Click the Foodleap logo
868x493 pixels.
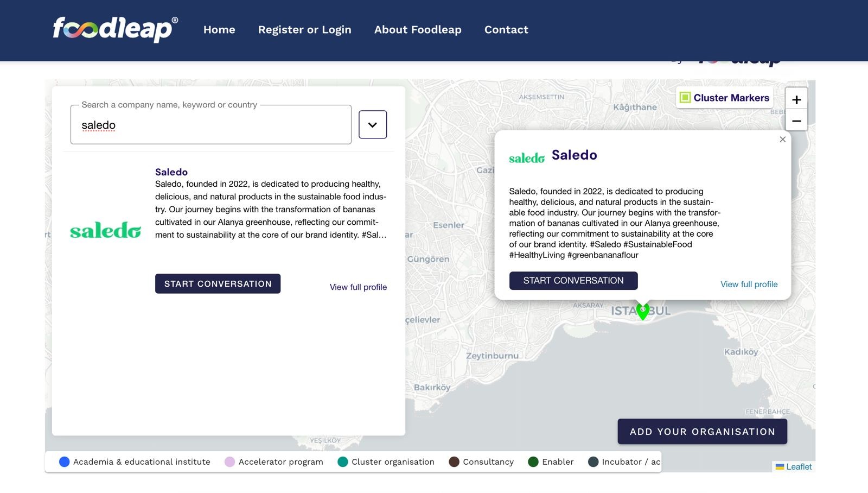(x=115, y=29)
